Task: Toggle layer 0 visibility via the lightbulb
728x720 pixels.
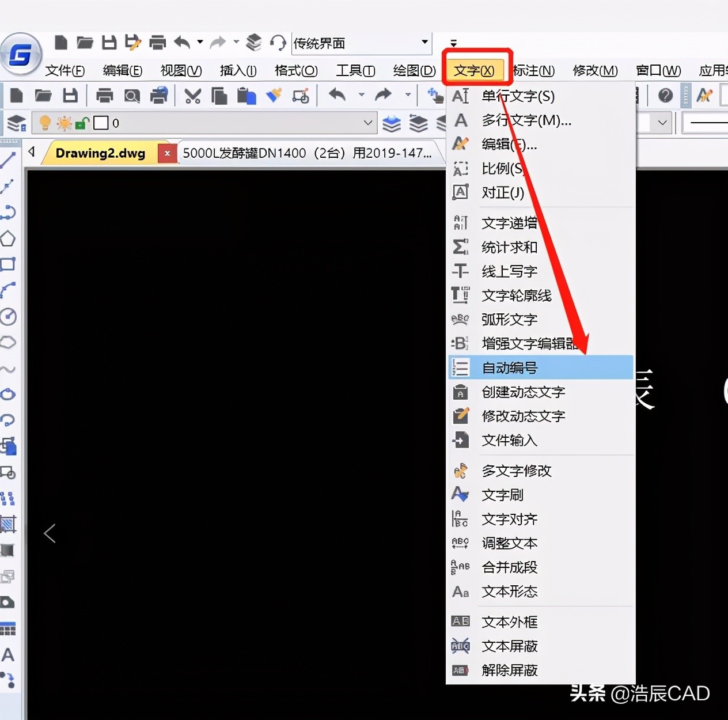Action: pos(44,123)
